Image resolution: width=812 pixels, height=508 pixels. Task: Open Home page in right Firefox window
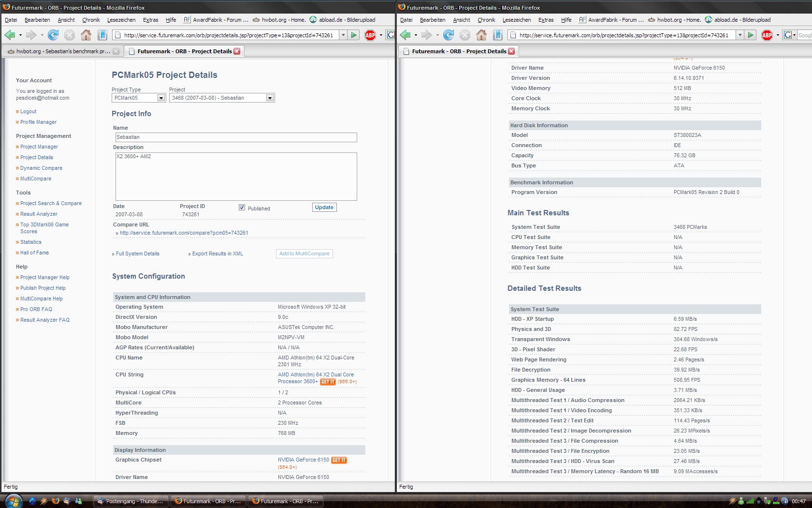click(481, 35)
